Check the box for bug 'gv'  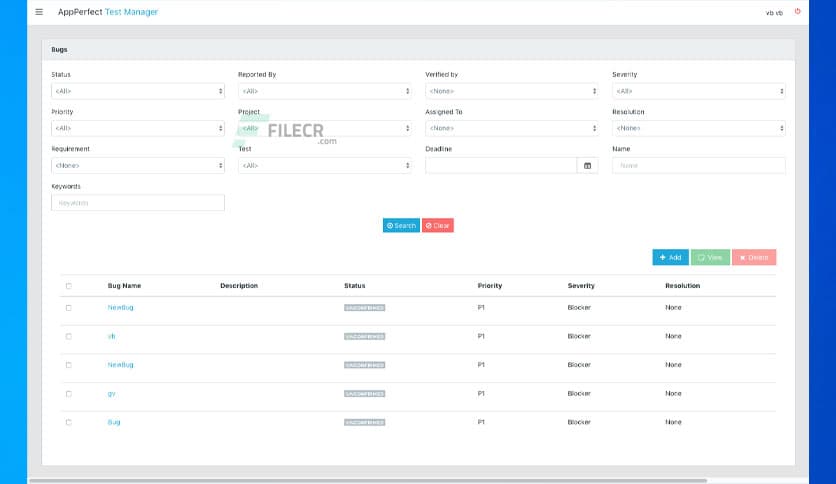(x=68, y=394)
